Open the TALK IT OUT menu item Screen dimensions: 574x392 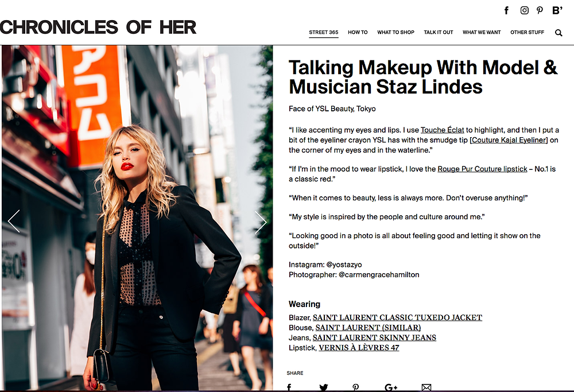(439, 32)
